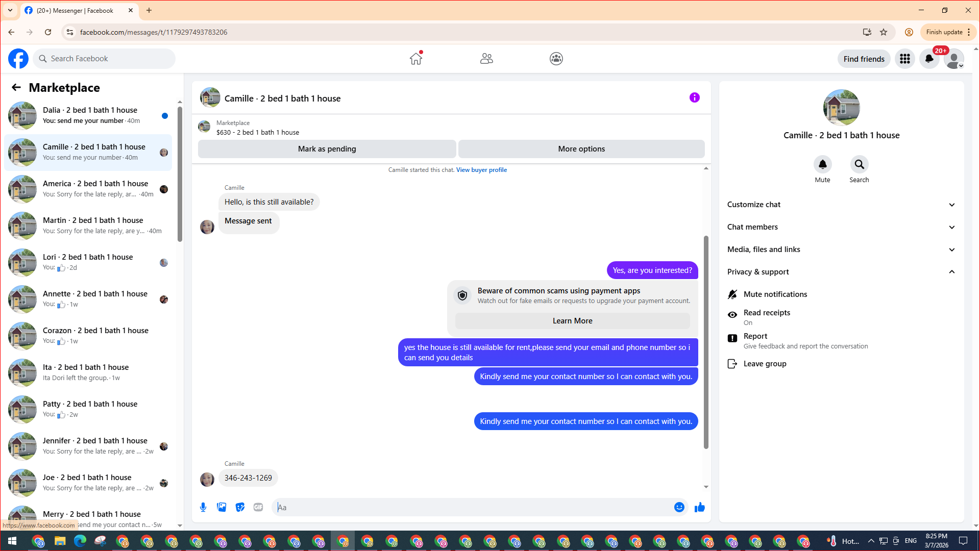Image resolution: width=980 pixels, height=551 pixels.
Task: Send a voice clip with the microphone
Action: 203,507
